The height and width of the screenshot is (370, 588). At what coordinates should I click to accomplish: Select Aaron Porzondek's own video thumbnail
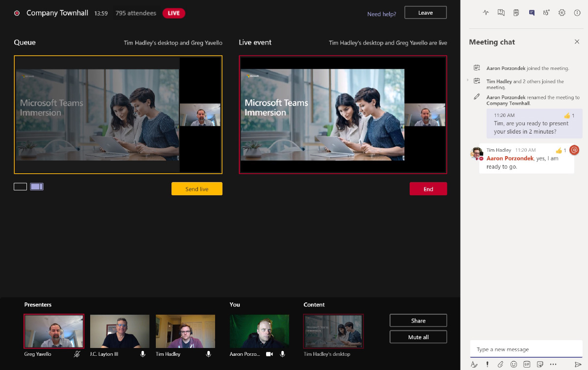[259, 331]
